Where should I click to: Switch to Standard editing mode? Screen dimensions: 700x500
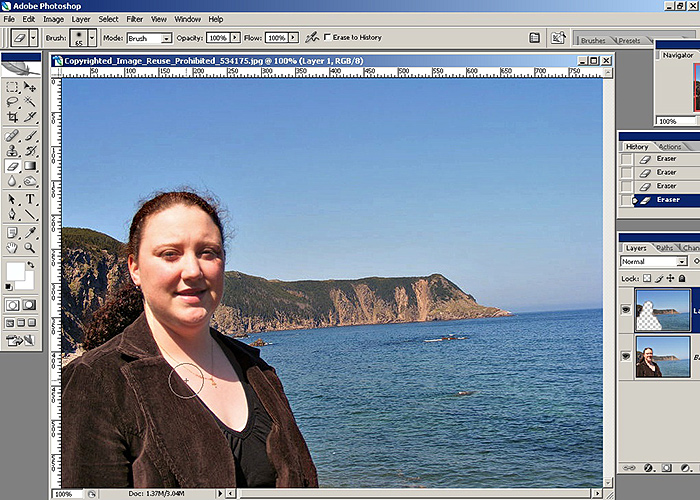coord(12,305)
